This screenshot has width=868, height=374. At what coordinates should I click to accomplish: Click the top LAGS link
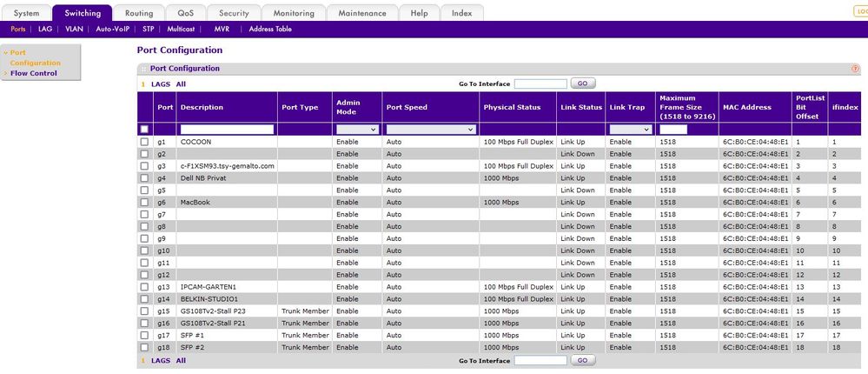160,84
